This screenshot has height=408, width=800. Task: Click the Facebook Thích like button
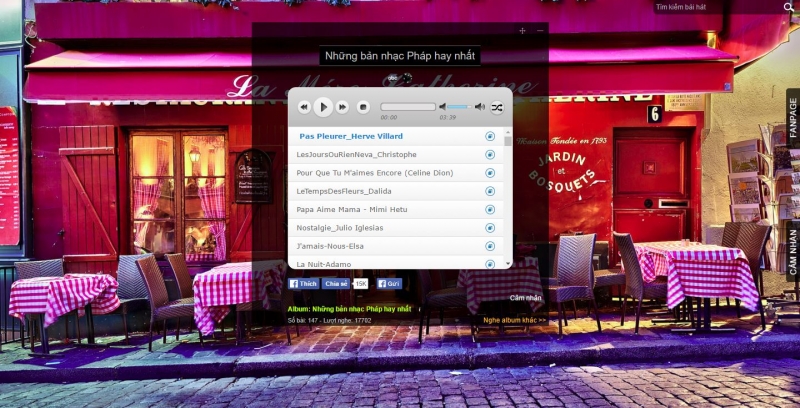303,284
